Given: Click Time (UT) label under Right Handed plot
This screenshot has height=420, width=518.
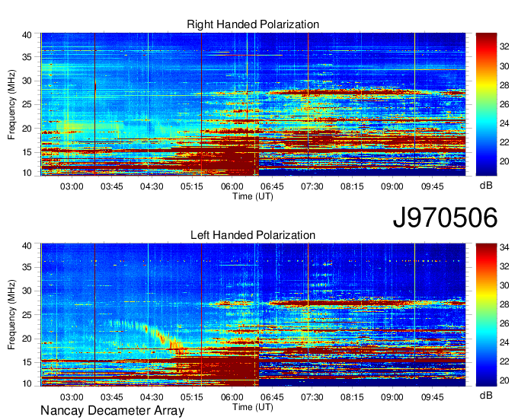Looking at the screenshot, I should (253, 196).
